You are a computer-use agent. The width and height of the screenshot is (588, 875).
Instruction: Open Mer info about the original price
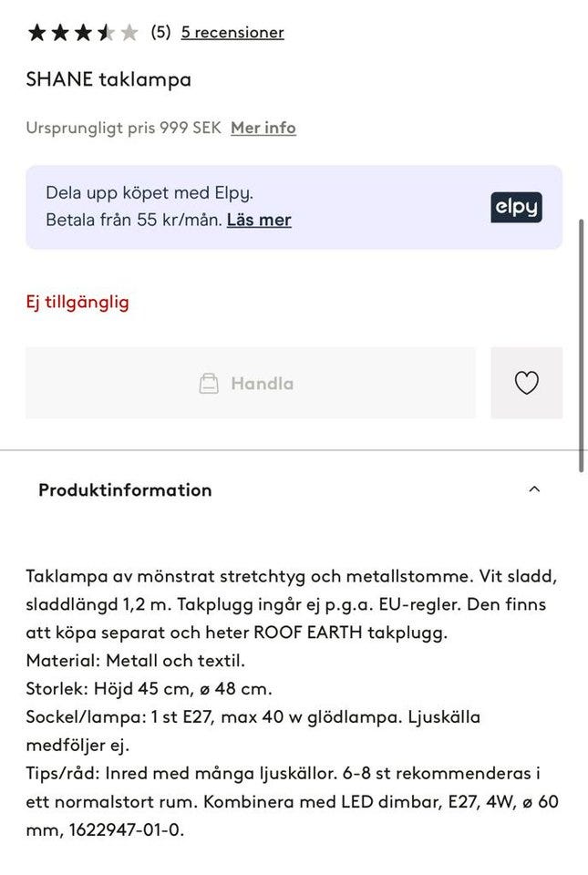(262, 129)
